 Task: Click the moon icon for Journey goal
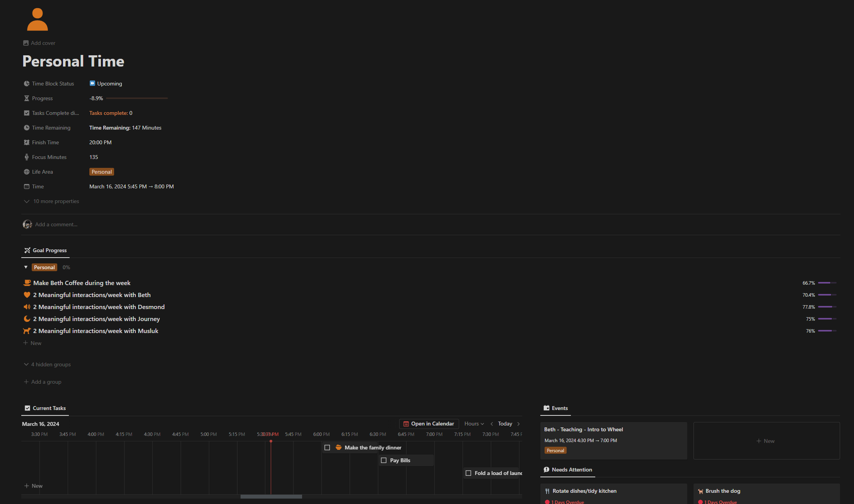click(x=27, y=319)
